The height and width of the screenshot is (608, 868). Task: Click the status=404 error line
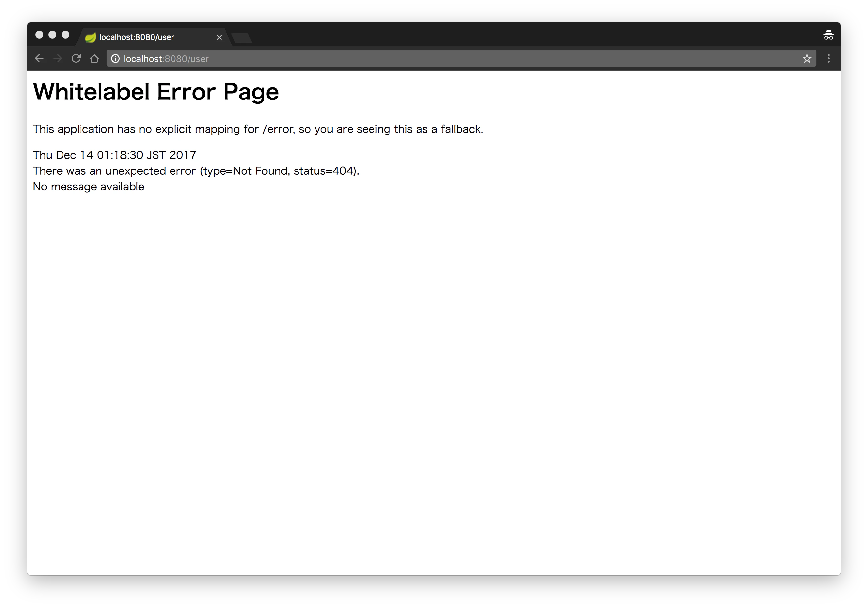click(x=195, y=171)
